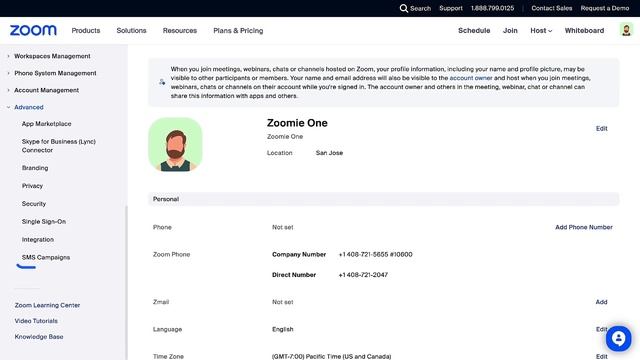Screen dimensions: 640x360
Task: Open Single Sign-On settings
Action: (x=44, y=222)
